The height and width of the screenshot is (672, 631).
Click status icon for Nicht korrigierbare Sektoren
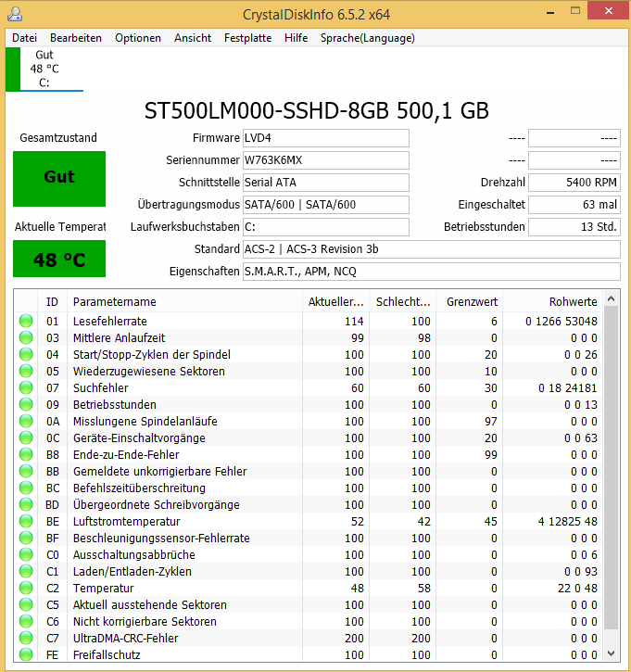point(26,622)
